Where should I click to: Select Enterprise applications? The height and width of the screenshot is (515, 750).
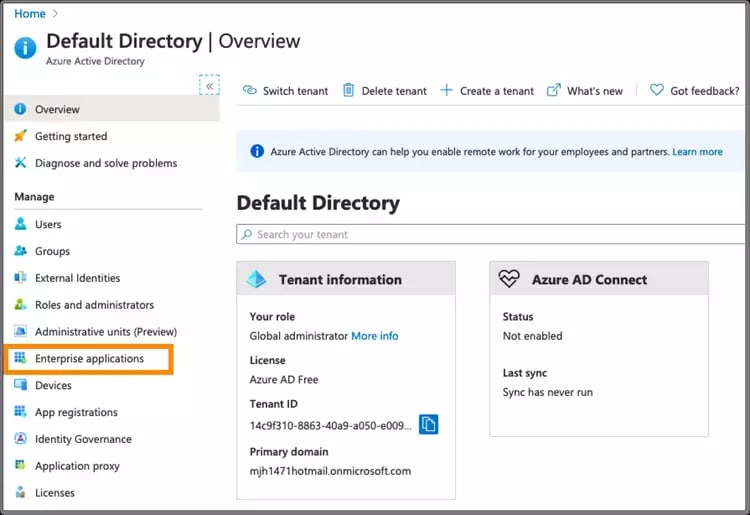point(89,358)
